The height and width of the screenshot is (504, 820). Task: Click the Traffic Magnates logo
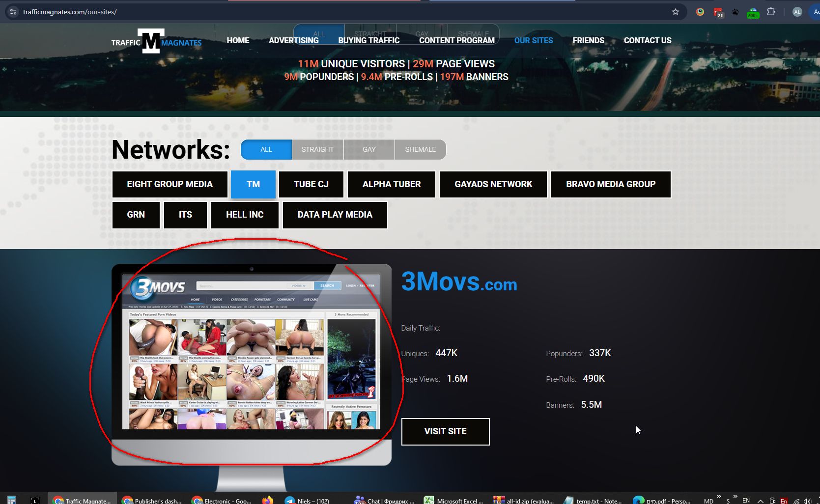pyautogui.click(x=156, y=41)
